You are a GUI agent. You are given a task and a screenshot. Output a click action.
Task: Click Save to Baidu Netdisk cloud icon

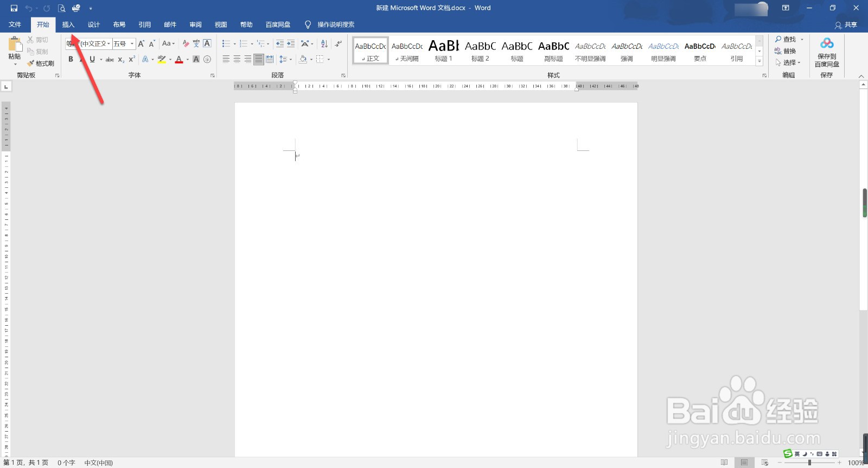point(827,43)
